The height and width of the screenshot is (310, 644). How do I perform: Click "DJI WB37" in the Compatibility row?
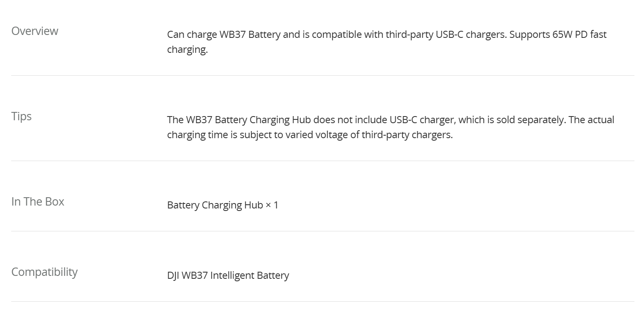pyautogui.click(x=187, y=275)
